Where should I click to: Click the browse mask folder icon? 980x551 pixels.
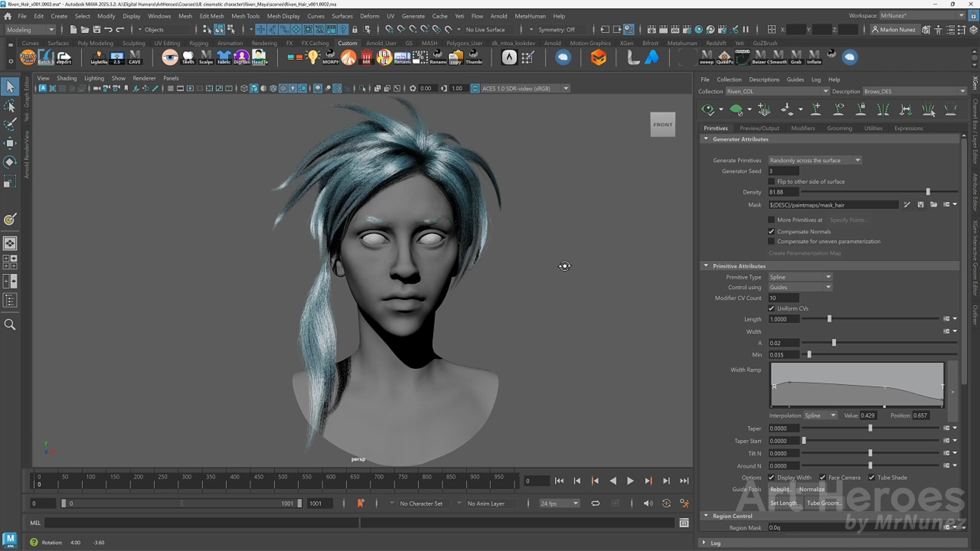[934, 205]
